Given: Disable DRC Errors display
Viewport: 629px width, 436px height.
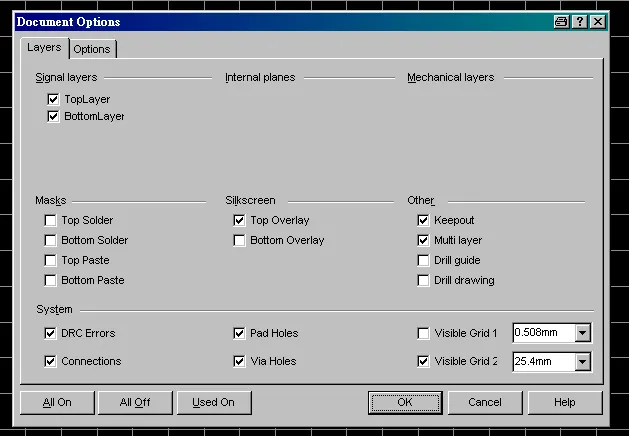Looking at the screenshot, I should [x=50, y=333].
